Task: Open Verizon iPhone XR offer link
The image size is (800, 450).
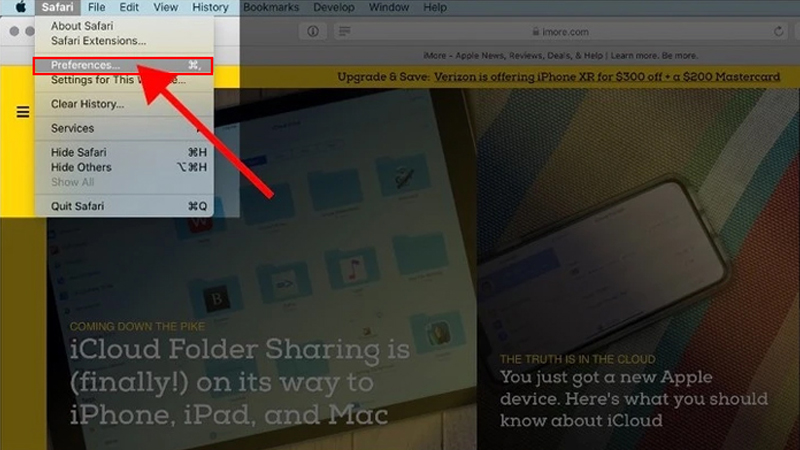Action: point(607,77)
